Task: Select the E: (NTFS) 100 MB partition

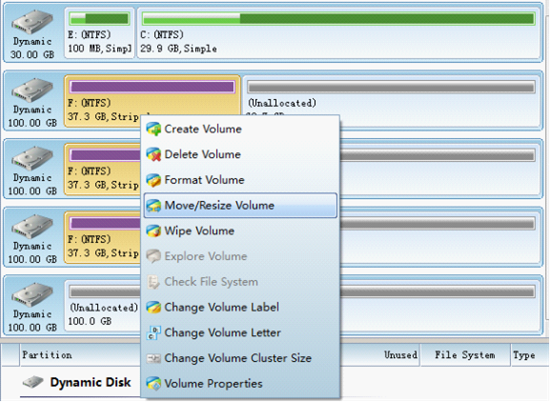Action: (x=100, y=33)
